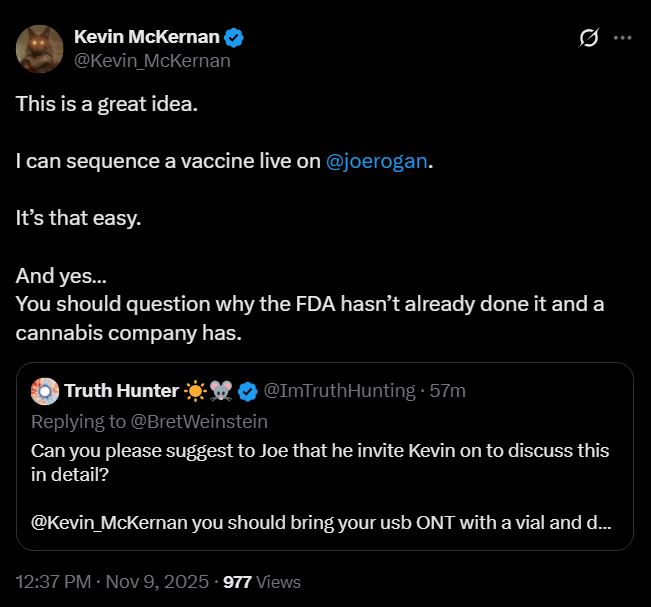Open the @ImTruthHunting handle

pos(341,390)
